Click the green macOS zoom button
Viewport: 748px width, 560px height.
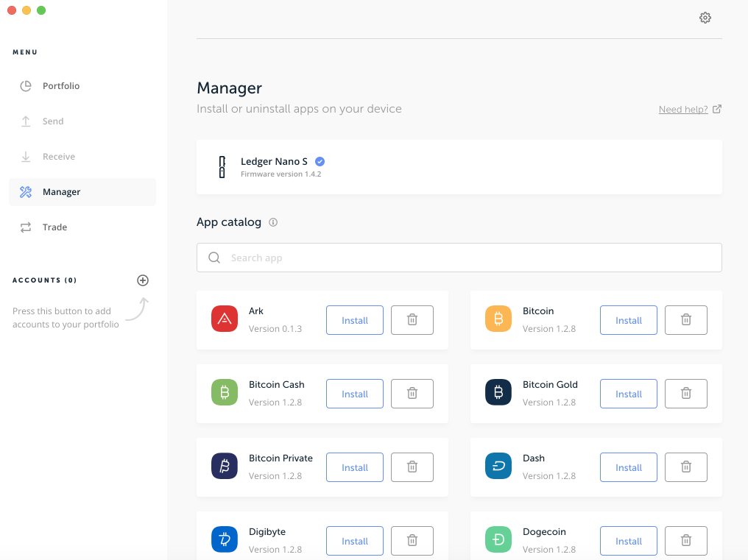click(41, 10)
